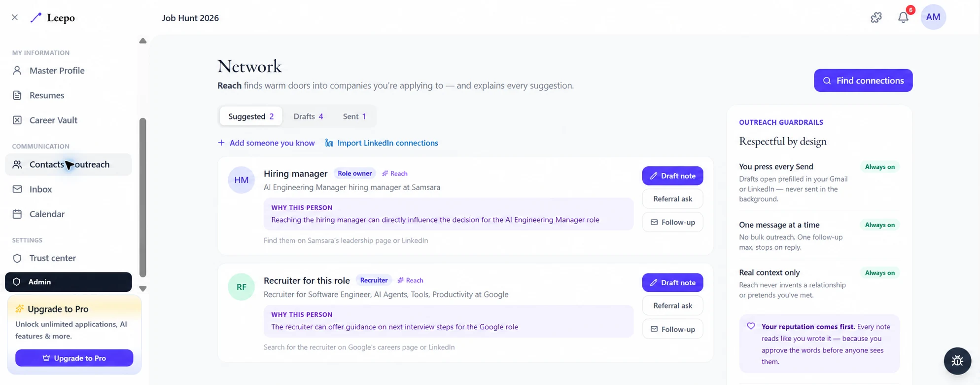
Task: Click the Admin button
Action: (x=69, y=282)
